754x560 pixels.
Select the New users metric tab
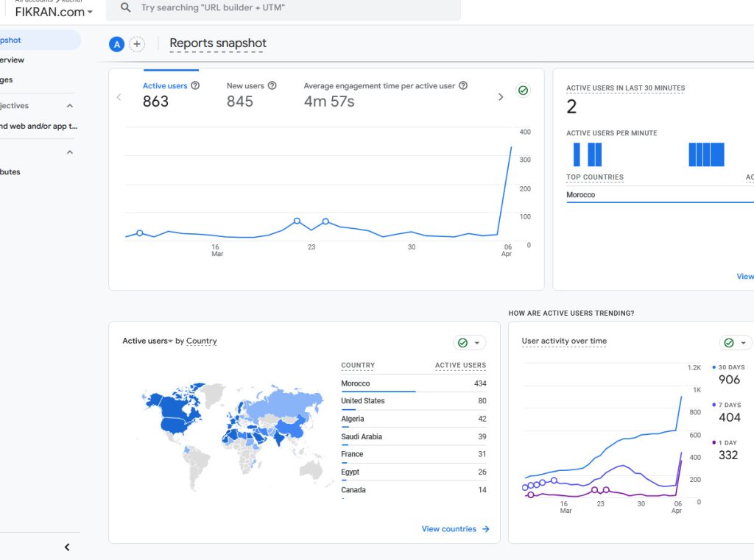tap(251, 93)
